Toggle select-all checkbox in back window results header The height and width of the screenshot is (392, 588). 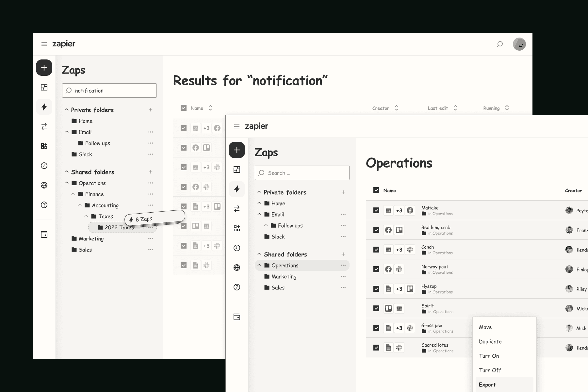[184, 108]
